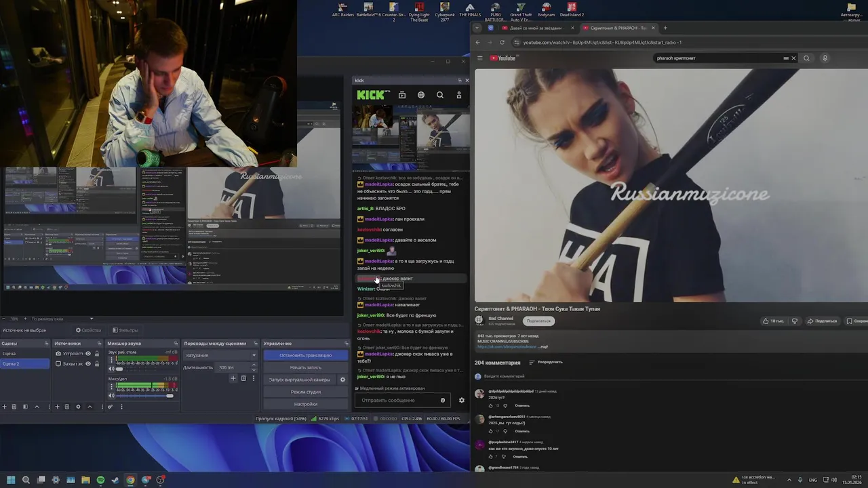Viewport: 868px width, 488px height.
Task: Dislike the YouTube video thumbs-down
Action: coord(795,321)
